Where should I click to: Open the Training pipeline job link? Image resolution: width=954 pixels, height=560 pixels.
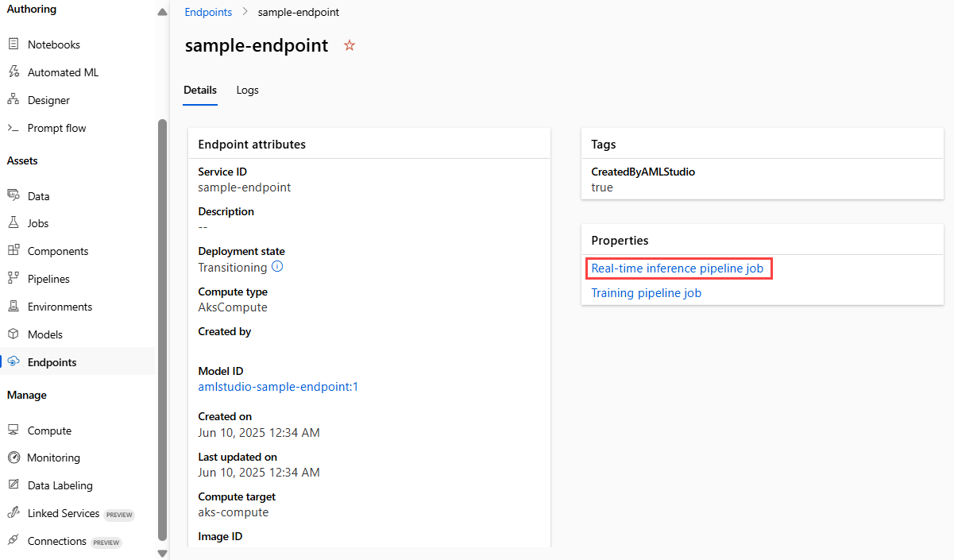(x=647, y=292)
